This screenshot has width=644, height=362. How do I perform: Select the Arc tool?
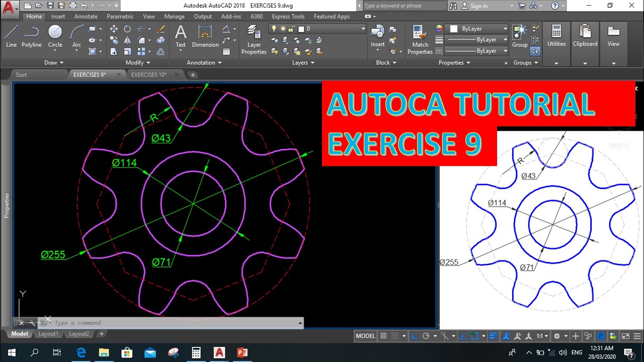(76, 36)
